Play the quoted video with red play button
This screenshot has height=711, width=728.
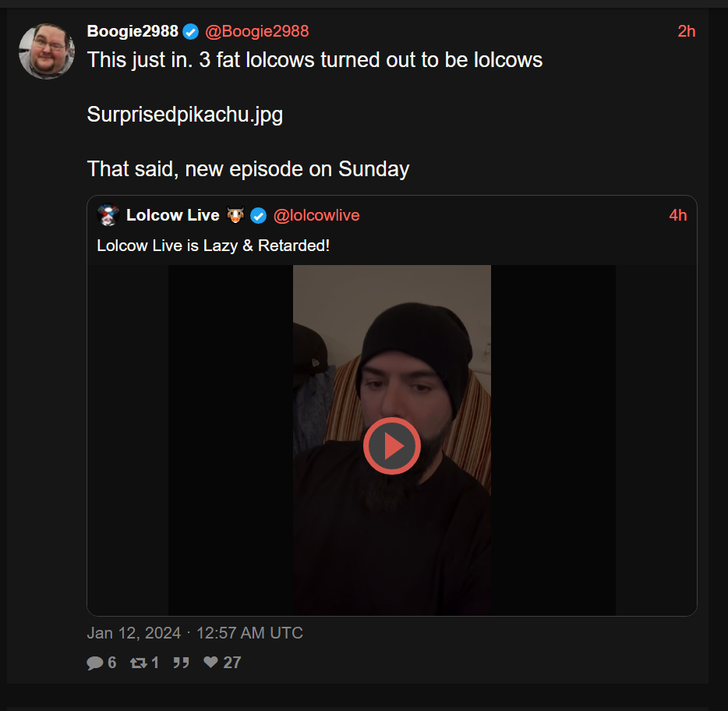tap(391, 446)
